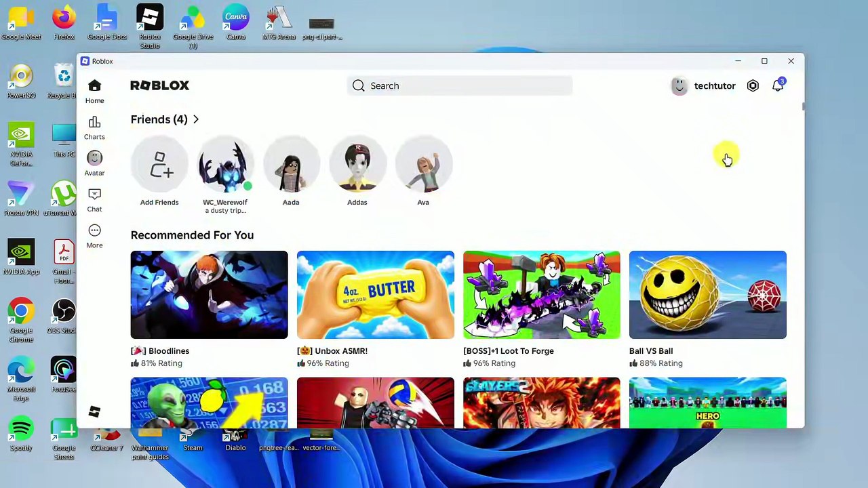Open Google Chrome desktop shortcut
Image resolution: width=868 pixels, height=488 pixels.
21,321
